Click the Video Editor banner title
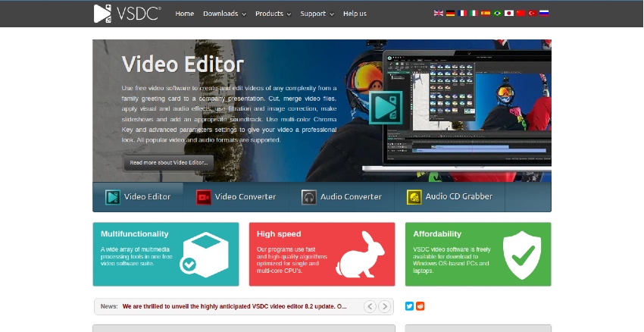The height and width of the screenshot is (332, 644). [x=183, y=64]
